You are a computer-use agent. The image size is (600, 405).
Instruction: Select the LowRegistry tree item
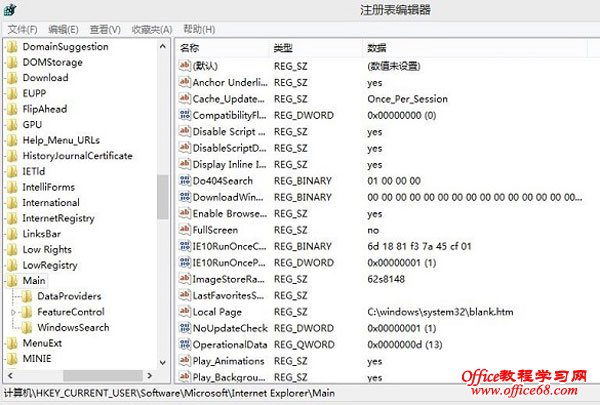pos(50,265)
